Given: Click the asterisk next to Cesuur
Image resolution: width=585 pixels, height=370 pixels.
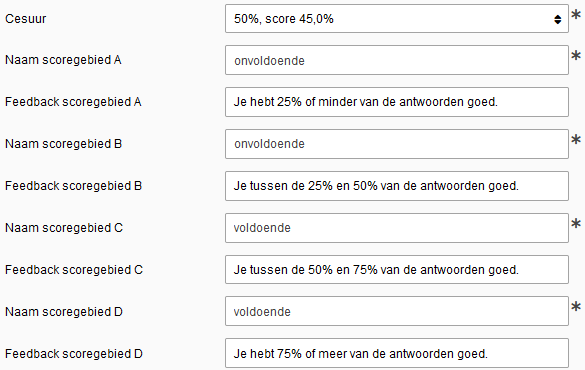Looking at the screenshot, I should click(x=576, y=15).
